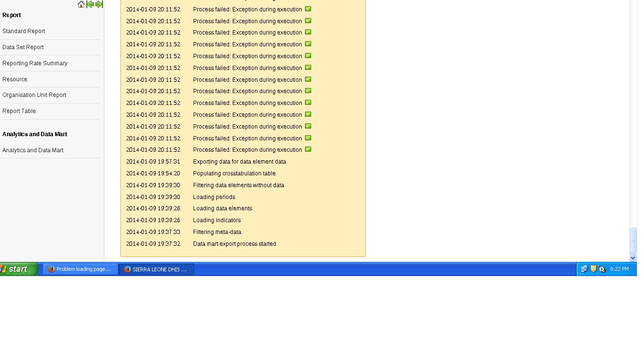
Task: Open Reporting Rate Summary
Action: click(35, 63)
